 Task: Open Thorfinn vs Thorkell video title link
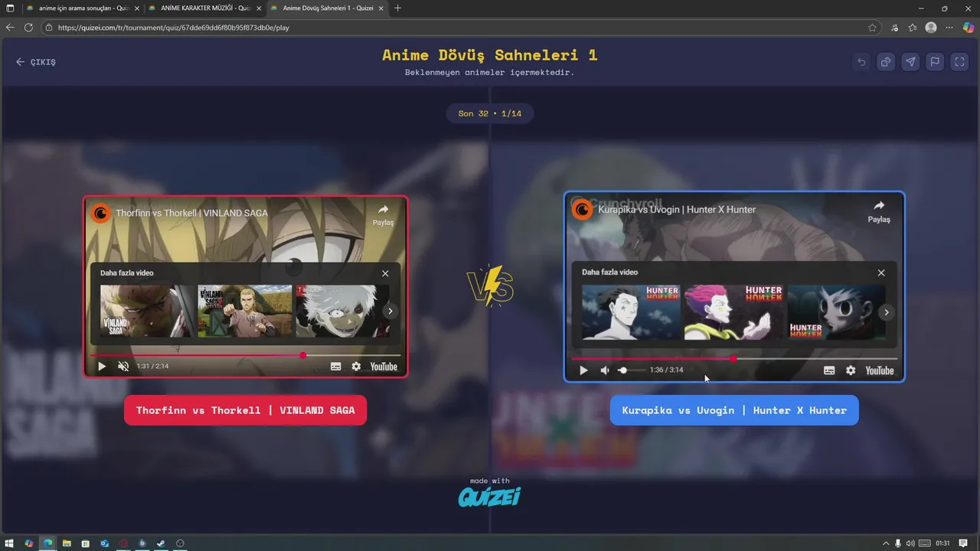point(191,213)
